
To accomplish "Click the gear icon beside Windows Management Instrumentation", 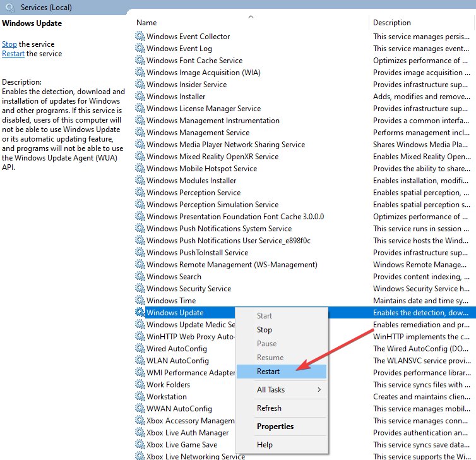I will [x=140, y=120].
